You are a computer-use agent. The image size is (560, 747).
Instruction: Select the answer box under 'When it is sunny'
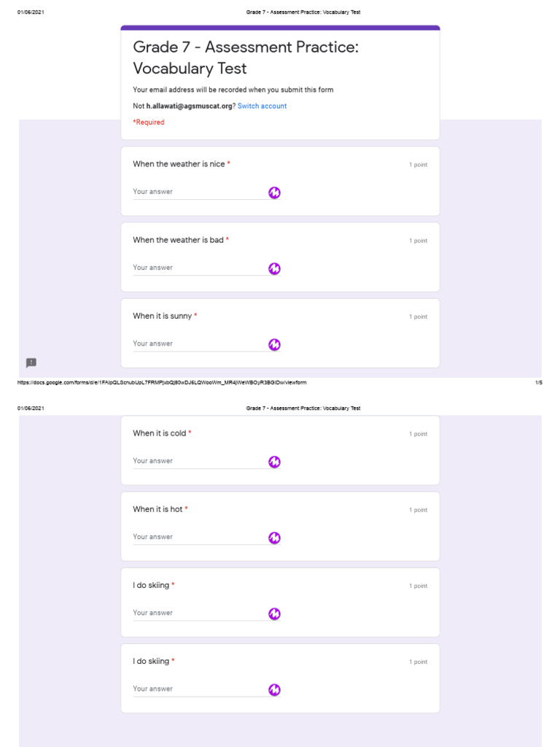pyautogui.click(x=198, y=344)
